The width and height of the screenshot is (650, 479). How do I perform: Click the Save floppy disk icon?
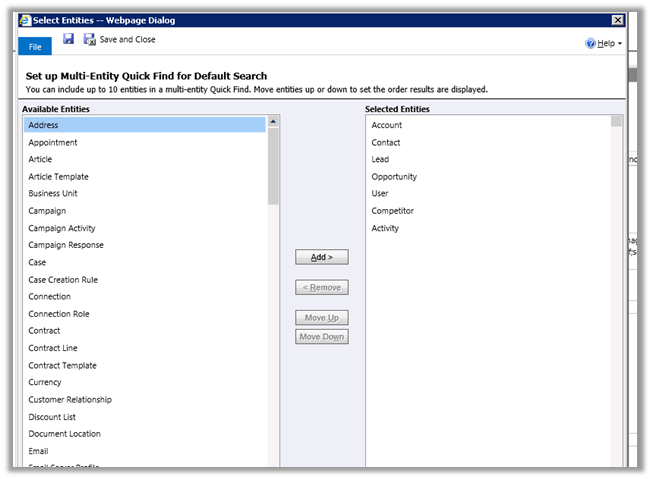(x=69, y=39)
